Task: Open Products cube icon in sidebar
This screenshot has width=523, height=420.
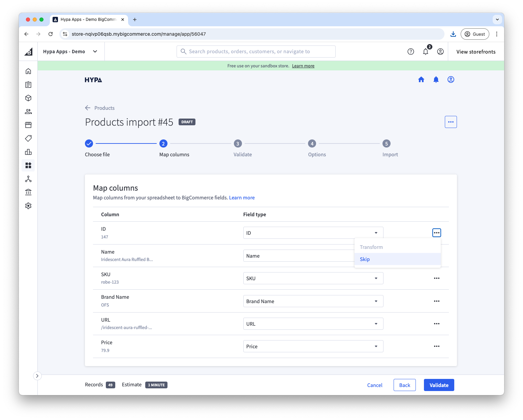Action: click(x=28, y=98)
